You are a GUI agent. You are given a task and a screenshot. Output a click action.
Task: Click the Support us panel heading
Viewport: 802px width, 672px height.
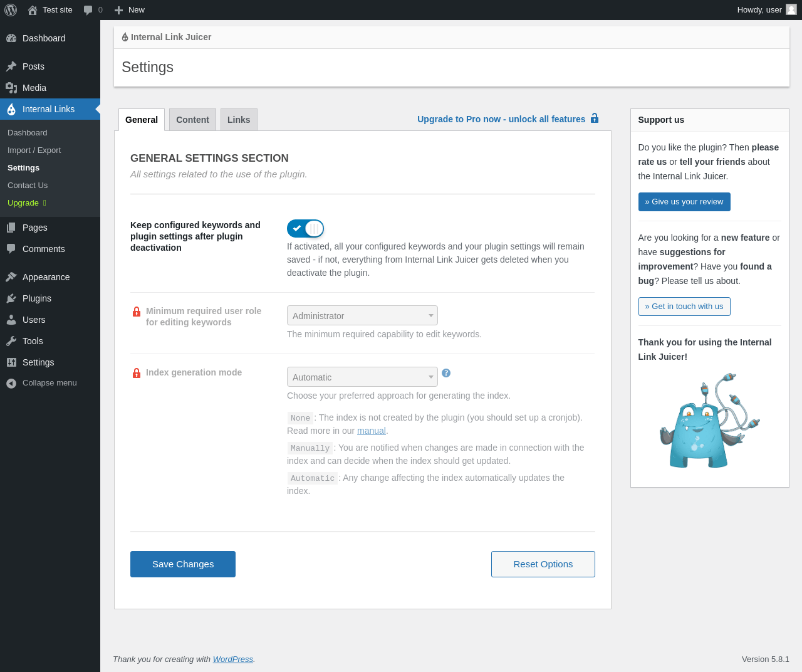point(661,120)
